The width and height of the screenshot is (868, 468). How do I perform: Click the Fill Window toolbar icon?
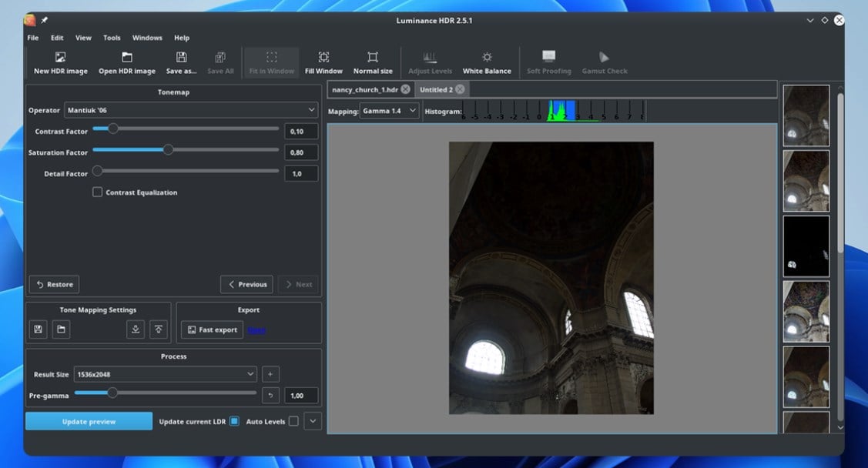323,58
